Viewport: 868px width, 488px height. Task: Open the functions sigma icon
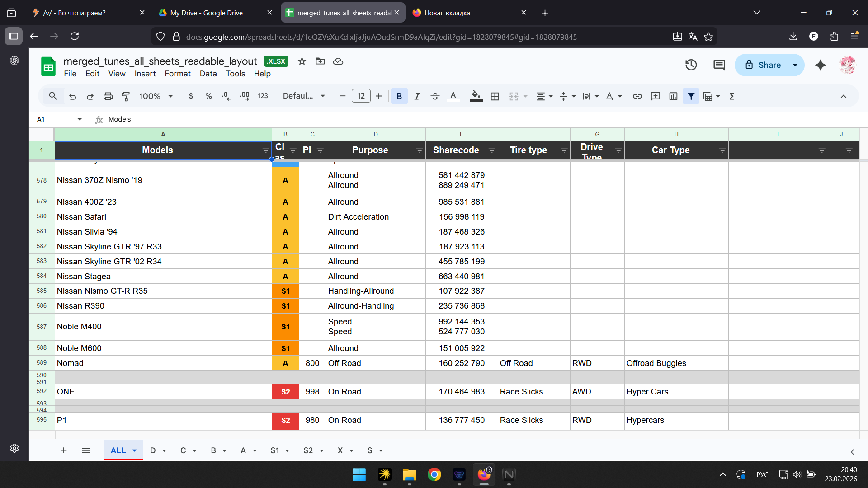pyautogui.click(x=732, y=96)
